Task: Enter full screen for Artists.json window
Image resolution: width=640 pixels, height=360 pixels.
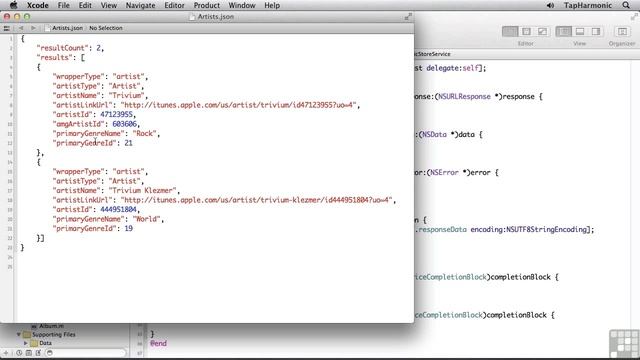Action: point(408,17)
